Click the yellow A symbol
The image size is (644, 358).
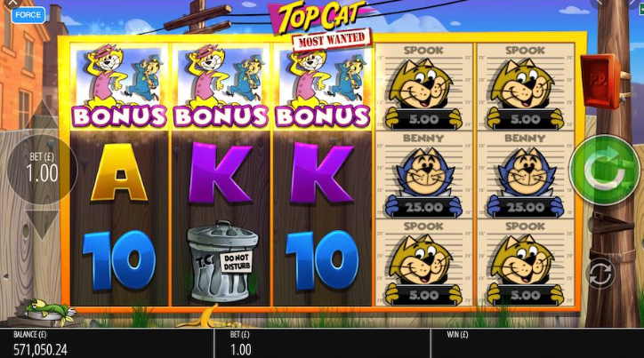click(119, 172)
